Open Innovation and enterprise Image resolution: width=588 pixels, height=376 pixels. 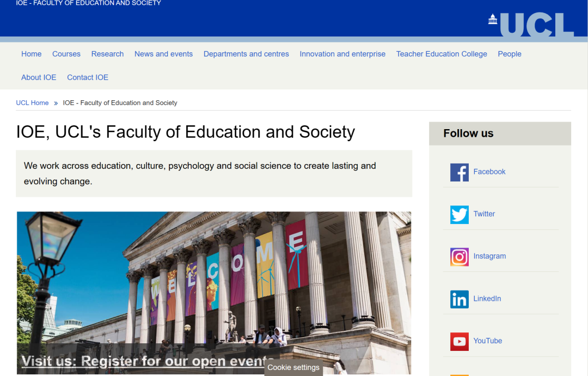tap(342, 54)
